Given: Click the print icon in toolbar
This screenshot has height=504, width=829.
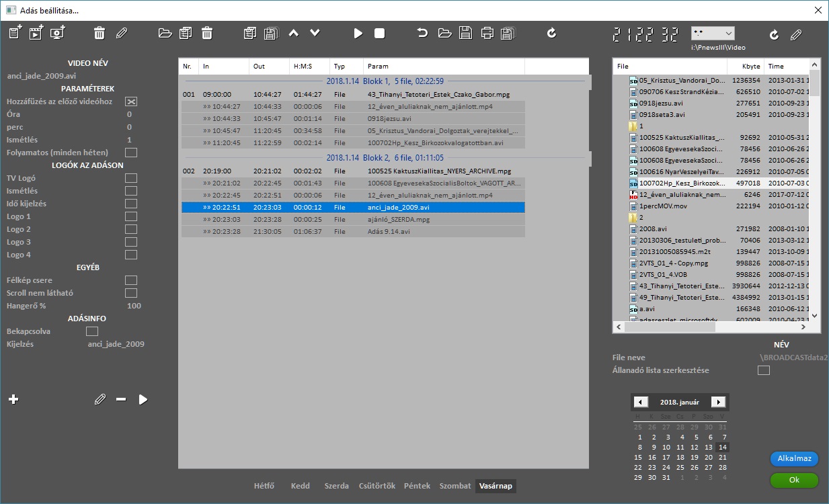Looking at the screenshot, I should 487,33.
